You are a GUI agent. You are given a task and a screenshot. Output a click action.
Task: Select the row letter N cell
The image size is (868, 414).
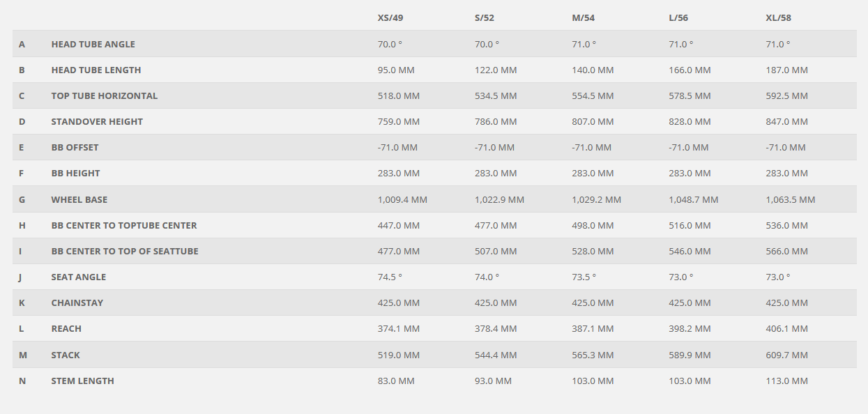[x=22, y=381]
